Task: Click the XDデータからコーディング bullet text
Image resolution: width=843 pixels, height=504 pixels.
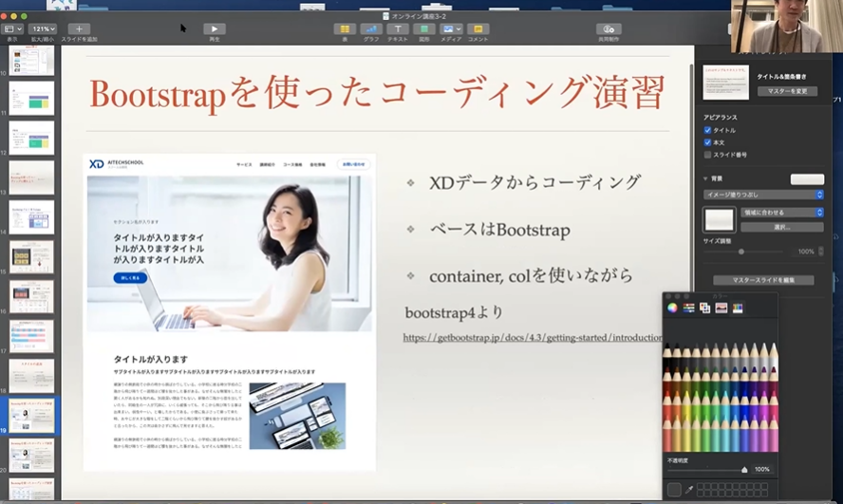Action: (x=534, y=182)
